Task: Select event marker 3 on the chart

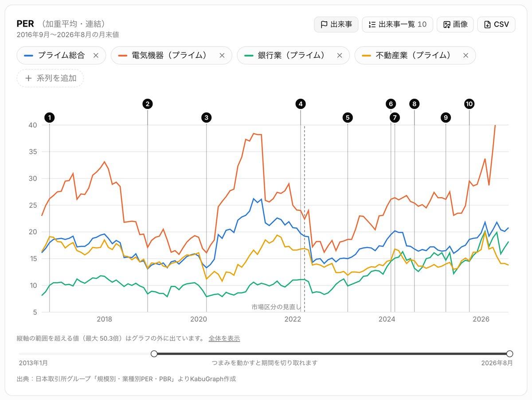Action: 206,117
